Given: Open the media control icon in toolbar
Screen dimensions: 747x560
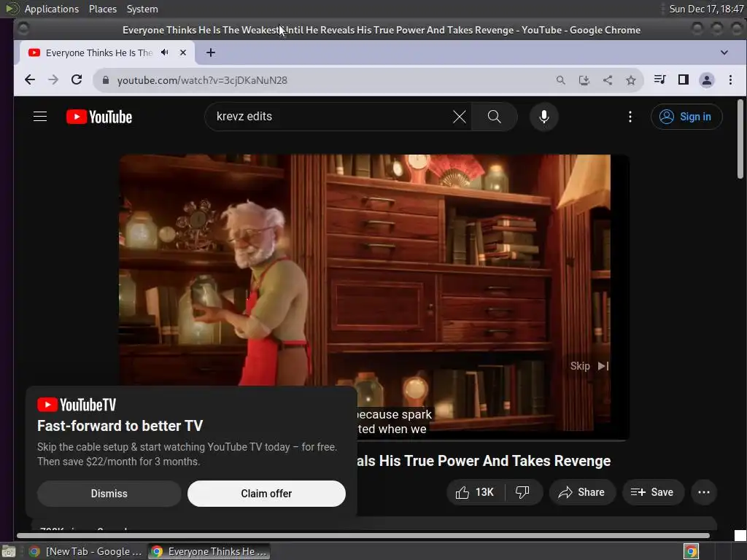Looking at the screenshot, I should (659, 79).
